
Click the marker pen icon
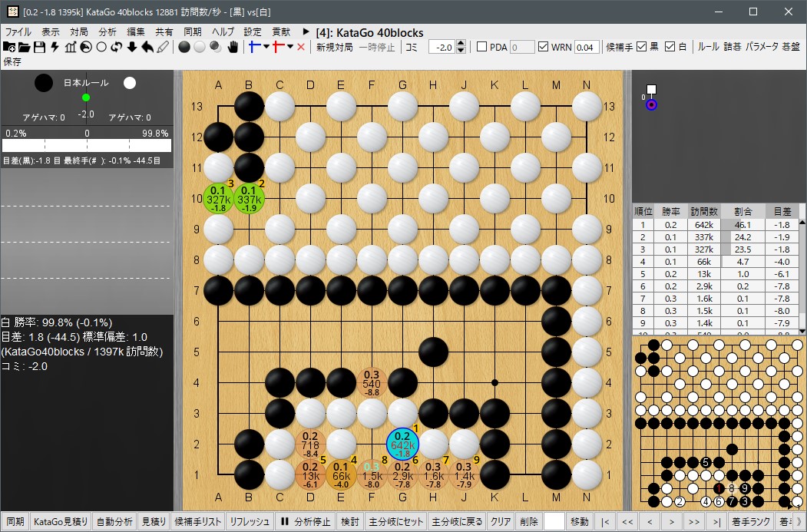pos(163,48)
